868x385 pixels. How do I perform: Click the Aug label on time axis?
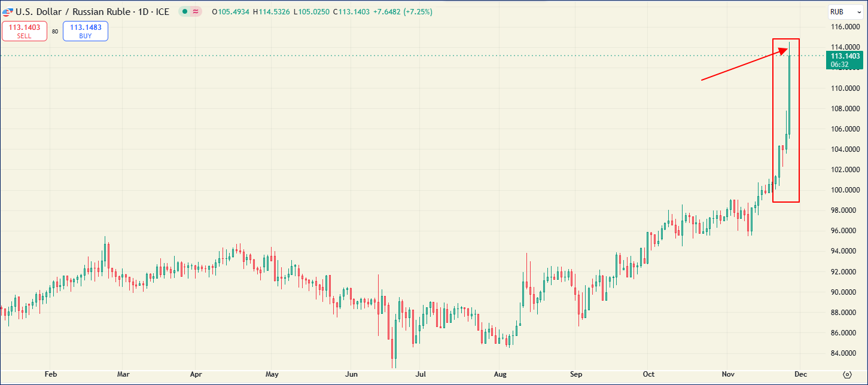tap(501, 375)
